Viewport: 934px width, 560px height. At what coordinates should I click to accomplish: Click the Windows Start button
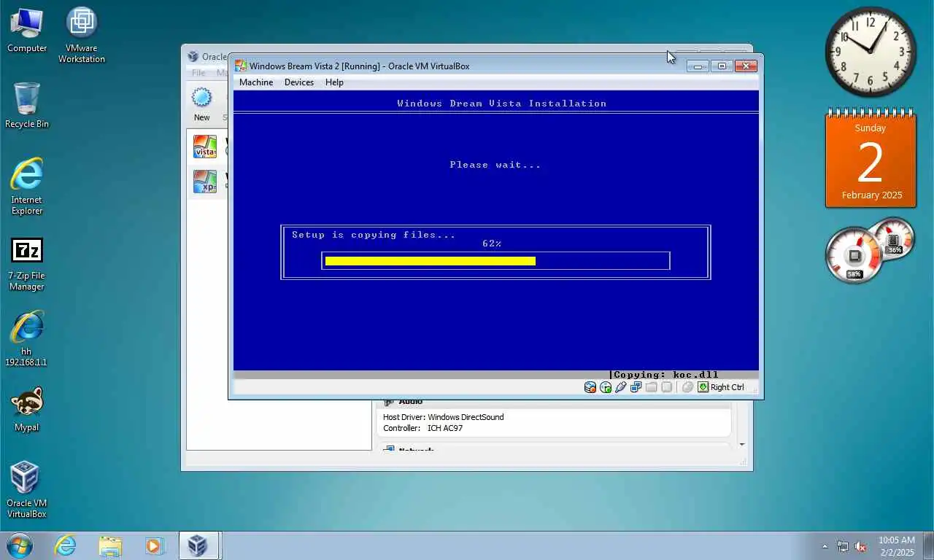click(20, 545)
